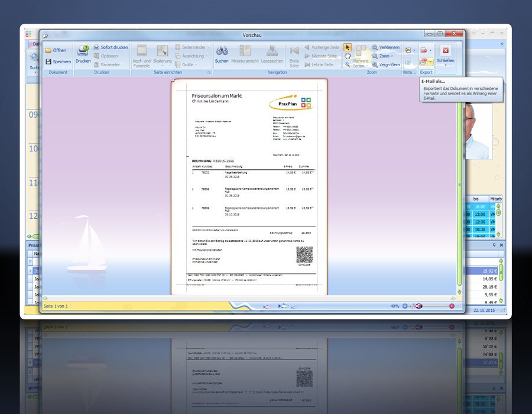This screenshot has width=532, height=414.
Task: Pin the lower panel in background window
Action: coord(494,245)
